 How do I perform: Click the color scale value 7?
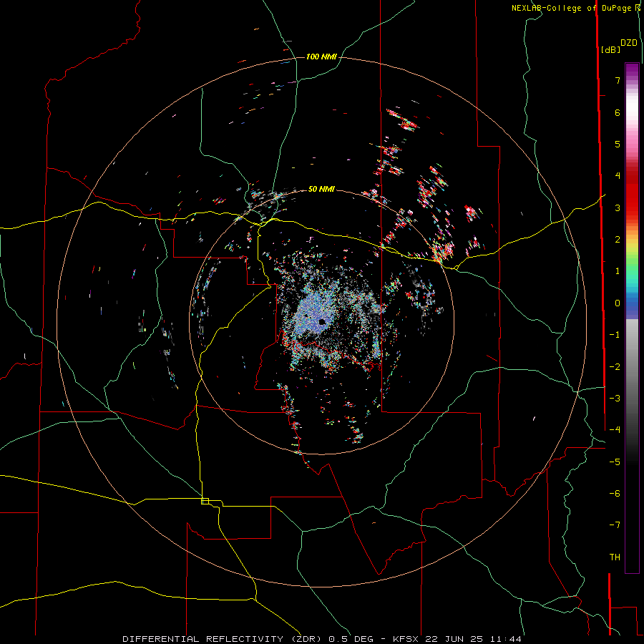618,80
